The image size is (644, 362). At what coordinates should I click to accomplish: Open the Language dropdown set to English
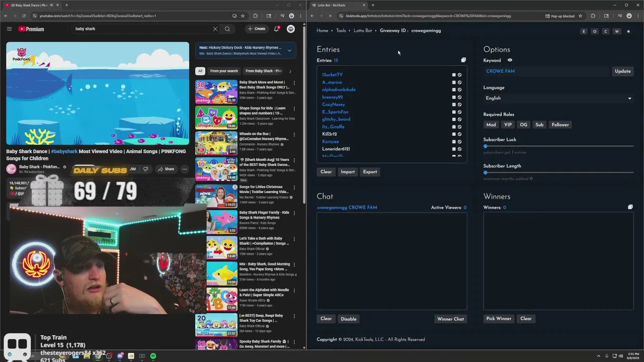pyautogui.click(x=558, y=98)
